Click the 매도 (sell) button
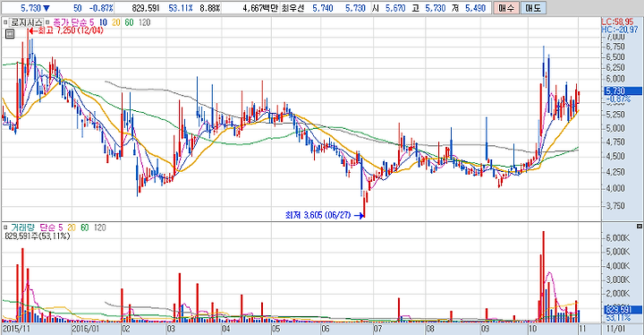644x335 pixels. coord(533,8)
